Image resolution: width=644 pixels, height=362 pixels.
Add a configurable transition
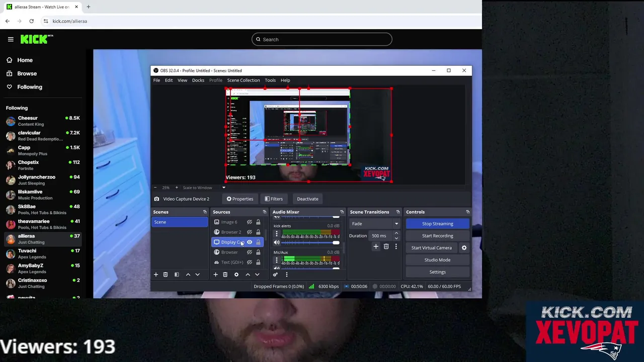tap(376, 246)
